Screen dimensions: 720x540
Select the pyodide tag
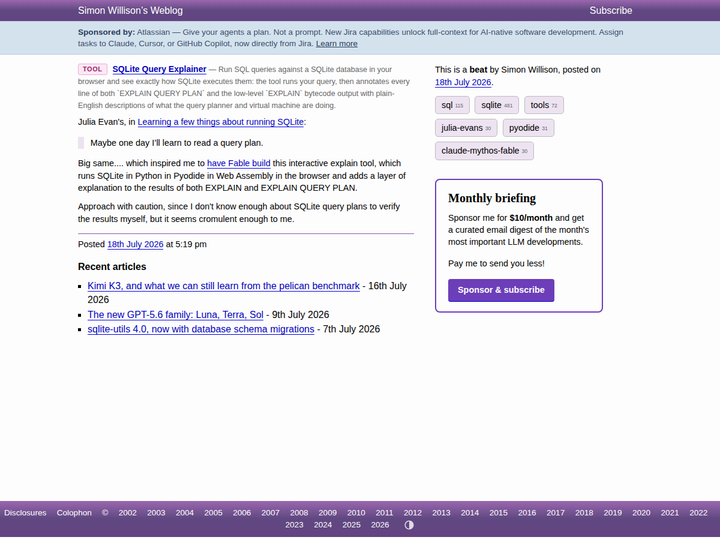click(528, 128)
